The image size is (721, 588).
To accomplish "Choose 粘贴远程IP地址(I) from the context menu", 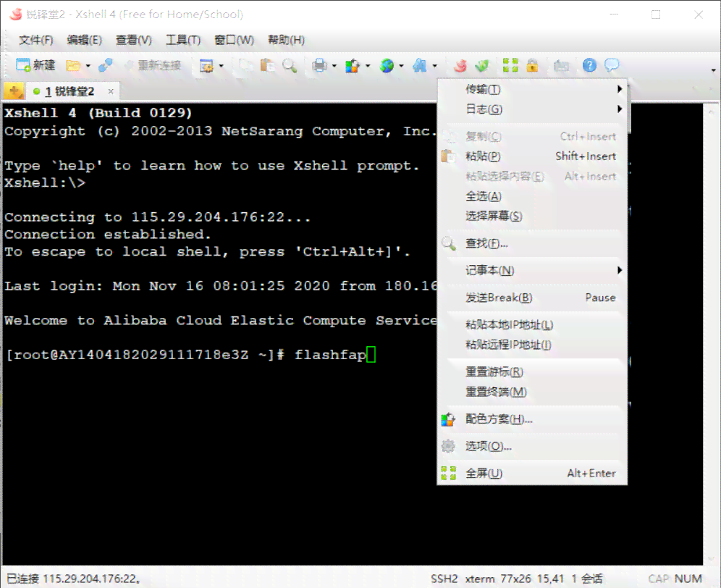I will click(532, 345).
